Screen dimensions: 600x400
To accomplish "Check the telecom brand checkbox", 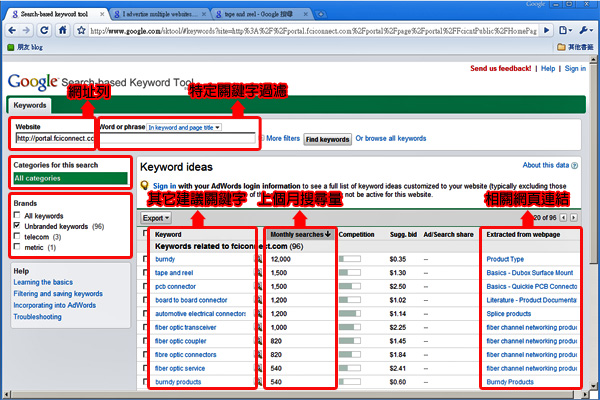I will pyautogui.click(x=17, y=236).
